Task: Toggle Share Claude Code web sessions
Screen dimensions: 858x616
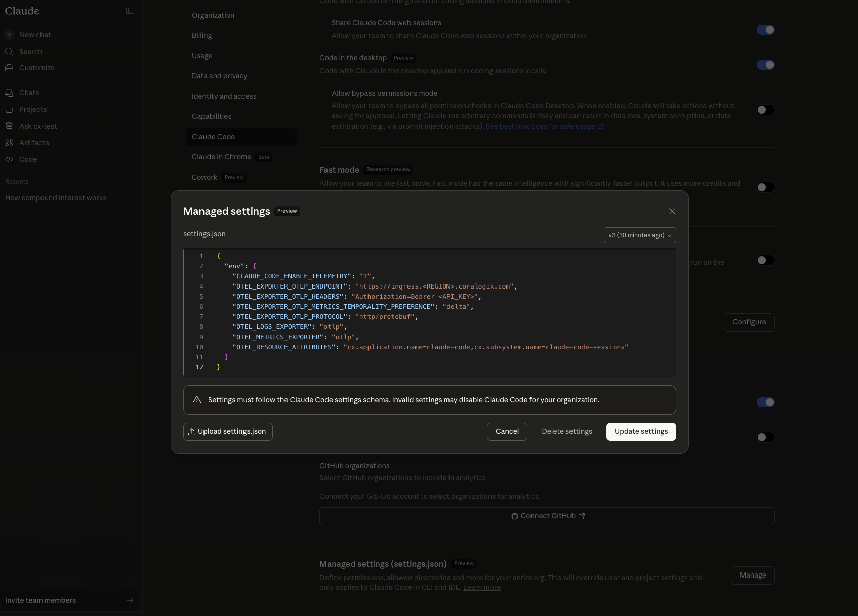Action: click(765, 30)
